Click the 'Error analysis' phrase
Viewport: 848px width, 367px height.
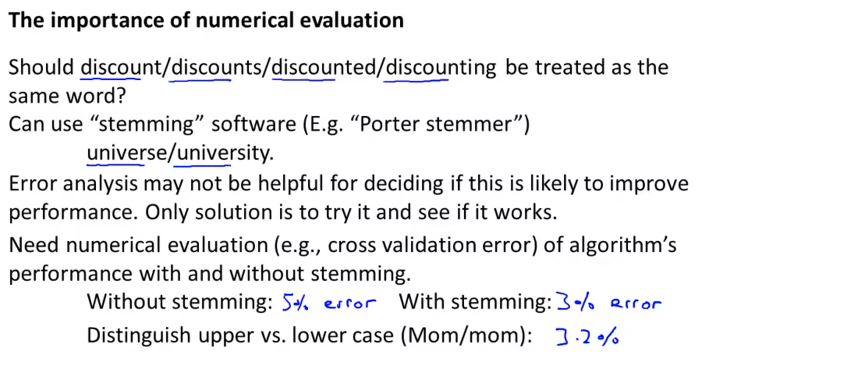pyautogui.click(x=74, y=184)
